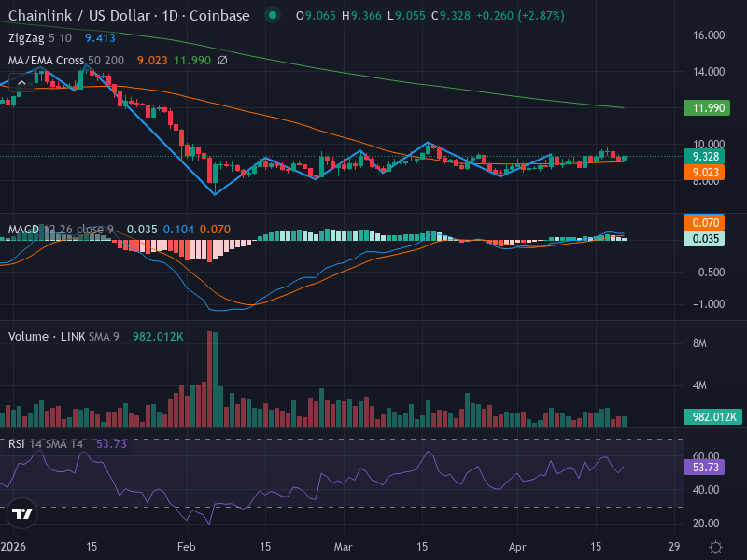Click the 14.000 price scale label
Screen dimensions: 747x560
tap(709, 72)
